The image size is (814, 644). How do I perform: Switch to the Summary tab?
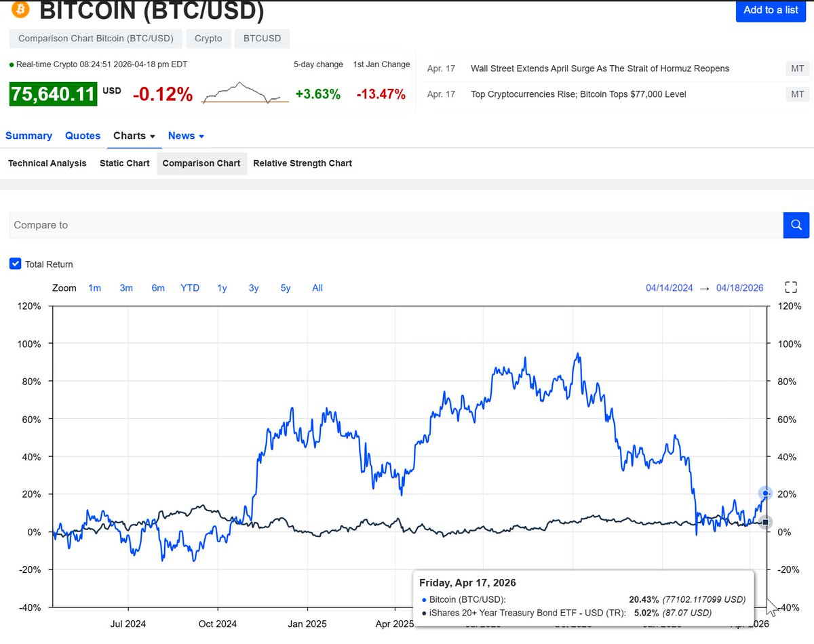click(28, 136)
